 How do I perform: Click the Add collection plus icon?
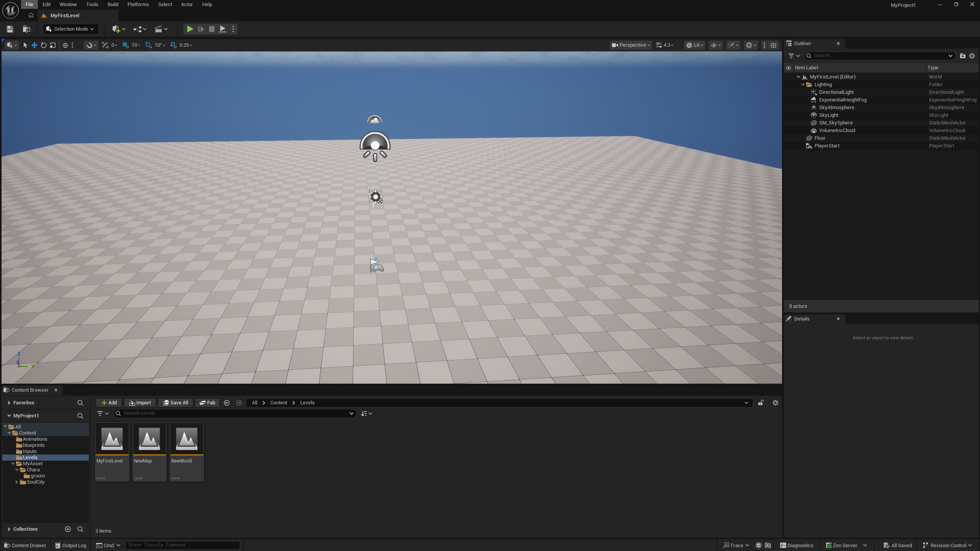[x=68, y=529]
